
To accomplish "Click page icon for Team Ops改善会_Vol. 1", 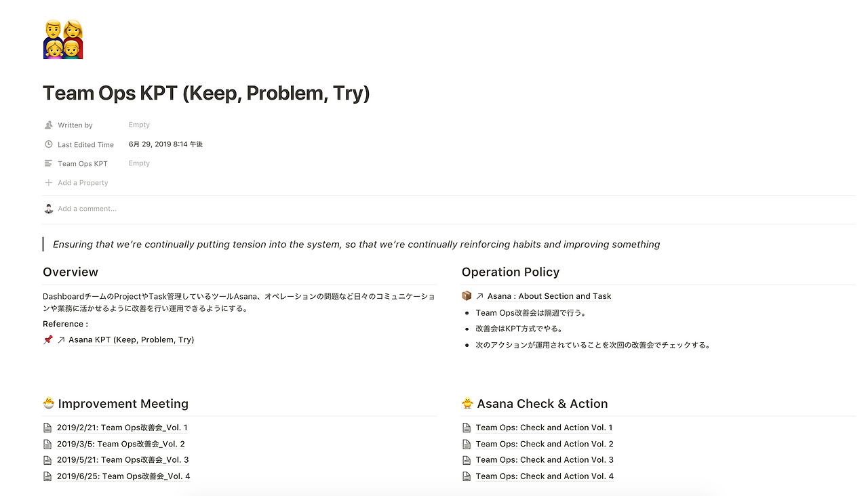I will (x=47, y=428).
